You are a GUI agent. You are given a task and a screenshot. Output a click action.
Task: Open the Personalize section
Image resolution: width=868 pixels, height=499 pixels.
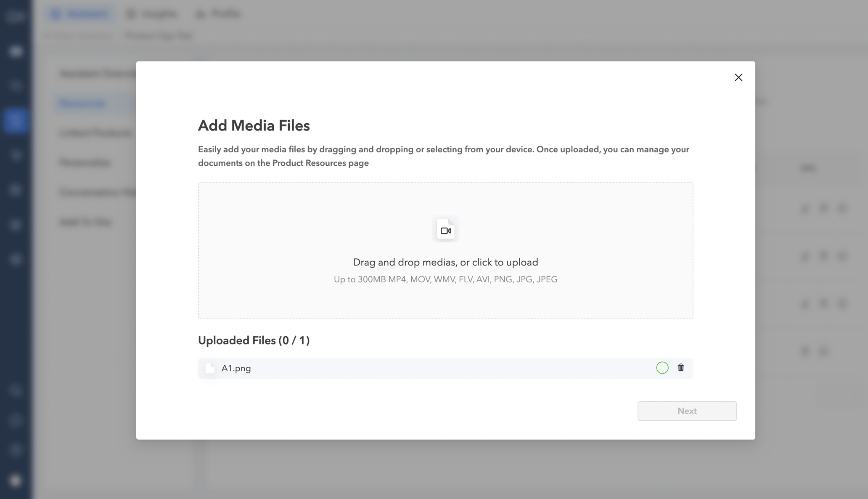[x=85, y=163]
